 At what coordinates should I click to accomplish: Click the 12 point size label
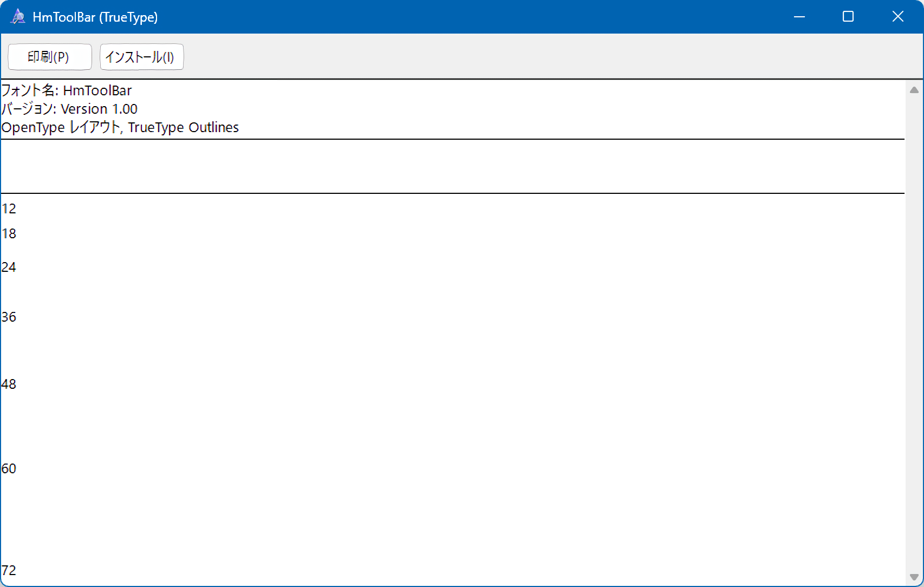click(x=9, y=209)
